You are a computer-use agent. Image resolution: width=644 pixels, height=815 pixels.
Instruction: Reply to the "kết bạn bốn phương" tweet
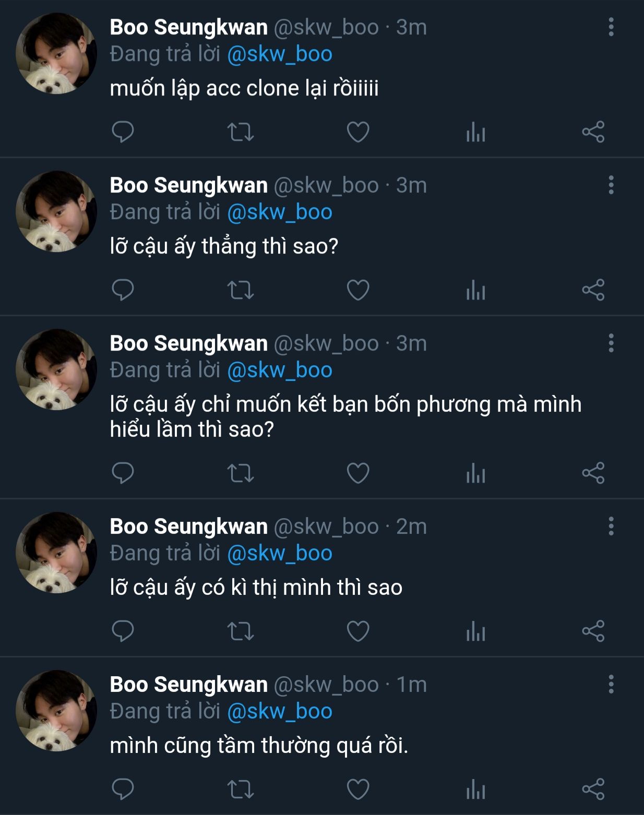(x=123, y=473)
